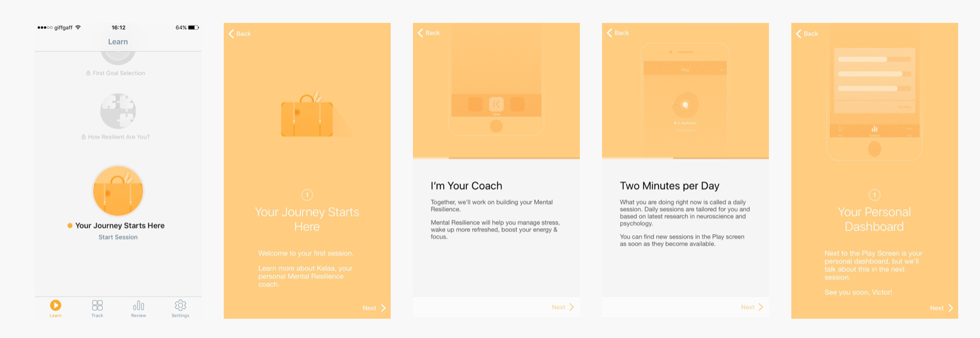Tap the locked puzzle piece session icon

pyautogui.click(x=118, y=111)
